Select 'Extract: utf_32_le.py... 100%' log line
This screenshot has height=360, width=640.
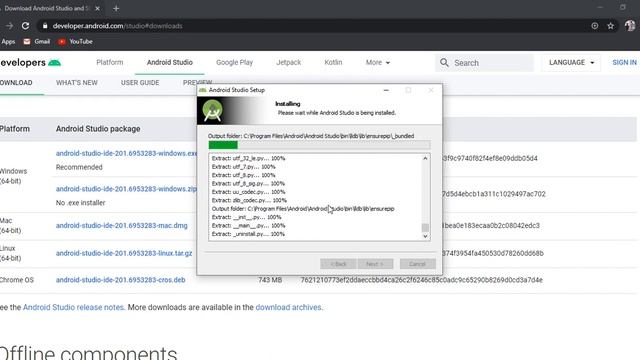point(248,158)
